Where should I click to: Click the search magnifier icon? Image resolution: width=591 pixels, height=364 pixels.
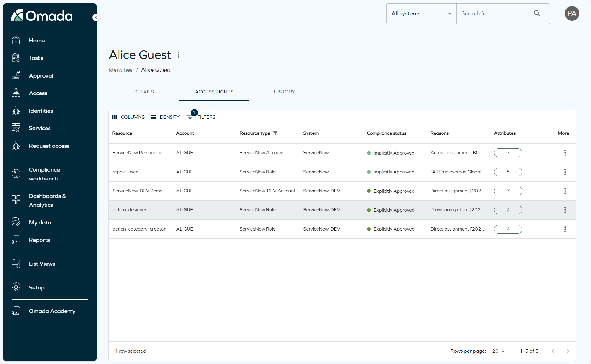(x=537, y=13)
